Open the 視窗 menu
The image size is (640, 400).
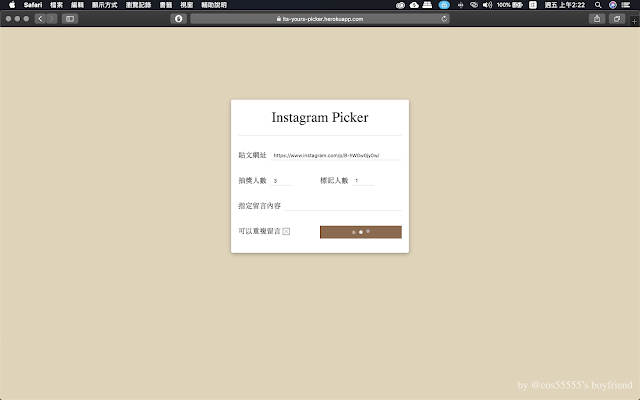(x=187, y=5)
